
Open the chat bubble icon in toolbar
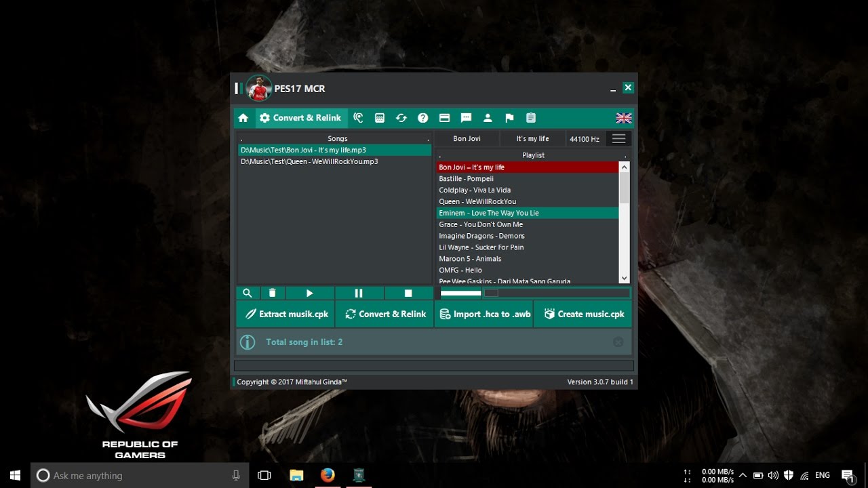(x=467, y=118)
